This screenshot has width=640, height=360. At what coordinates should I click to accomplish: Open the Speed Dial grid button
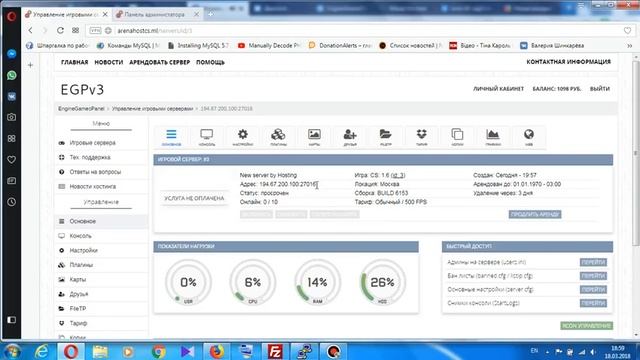(x=76, y=30)
